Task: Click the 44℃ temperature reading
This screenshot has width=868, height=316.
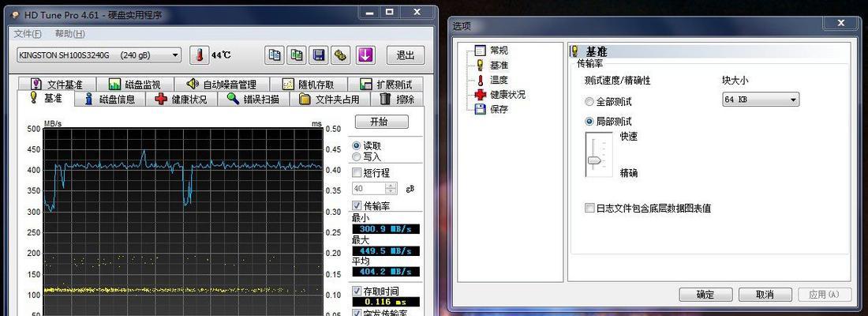Action: point(222,55)
